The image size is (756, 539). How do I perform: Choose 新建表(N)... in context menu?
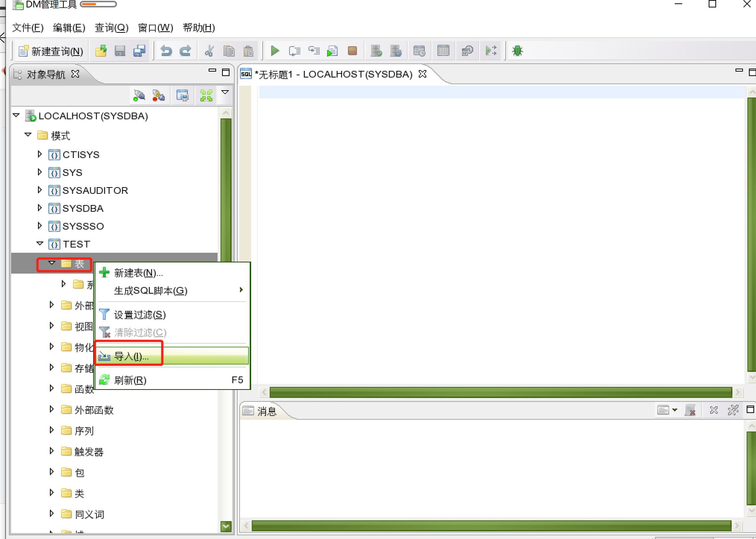coord(138,273)
